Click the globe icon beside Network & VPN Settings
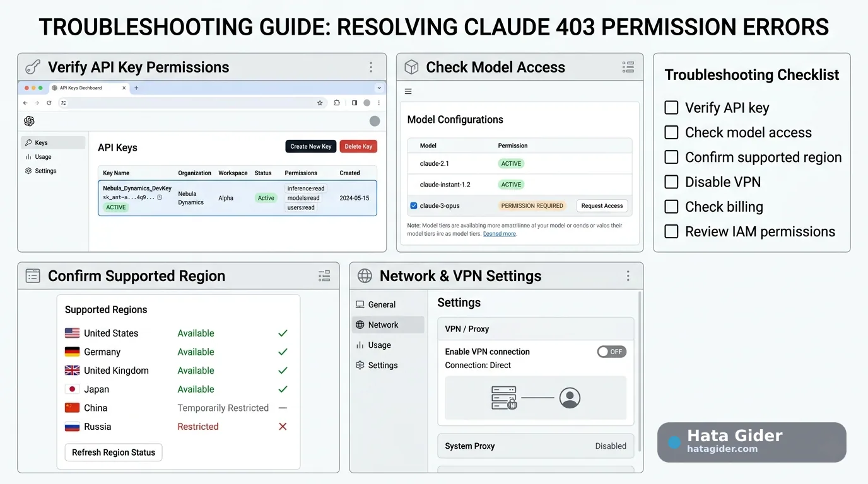Screen dimensions: 868x484 pyautogui.click(x=365, y=276)
